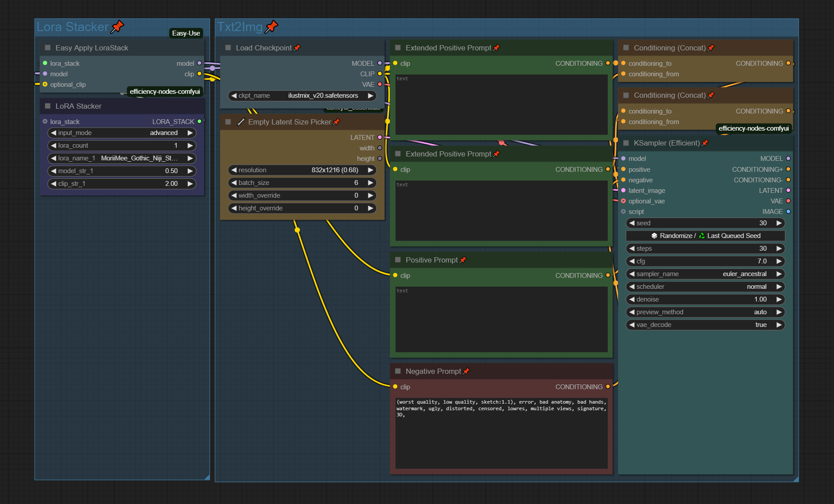Click the Conditioning (Concat) top node title

coord(669,48)
